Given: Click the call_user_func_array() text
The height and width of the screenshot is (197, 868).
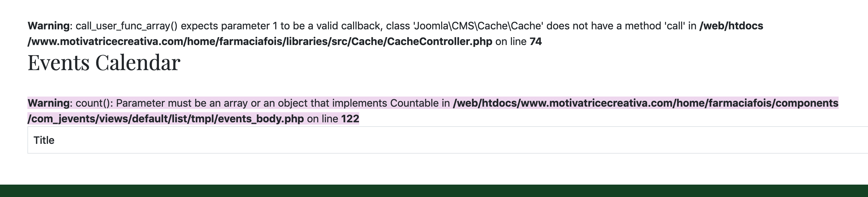Looking at the screenshot, I should coord(126,26).
